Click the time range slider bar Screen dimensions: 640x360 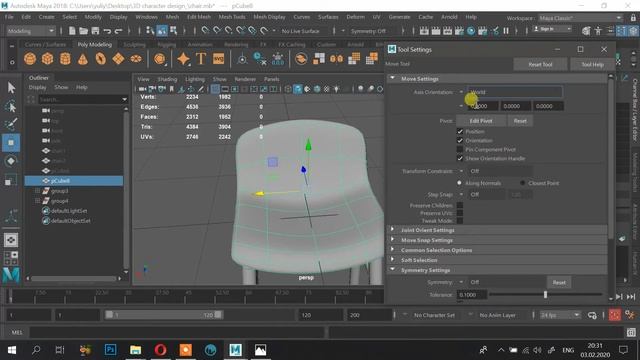163,315
